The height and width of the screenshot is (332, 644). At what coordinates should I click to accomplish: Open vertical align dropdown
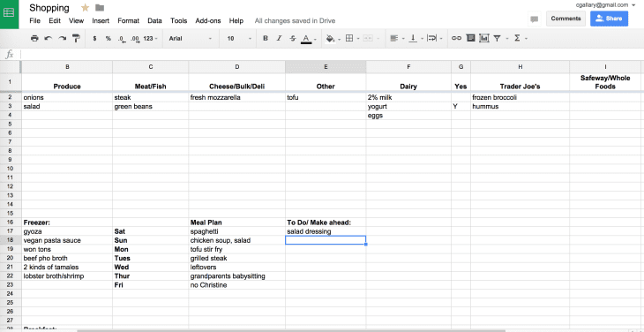[x=416, y=38]
